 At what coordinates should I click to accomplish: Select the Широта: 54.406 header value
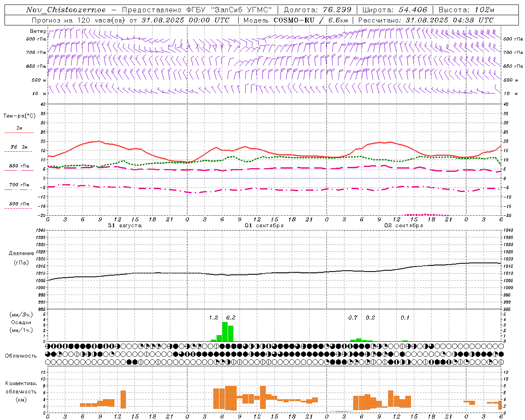[x=395, y=10]
